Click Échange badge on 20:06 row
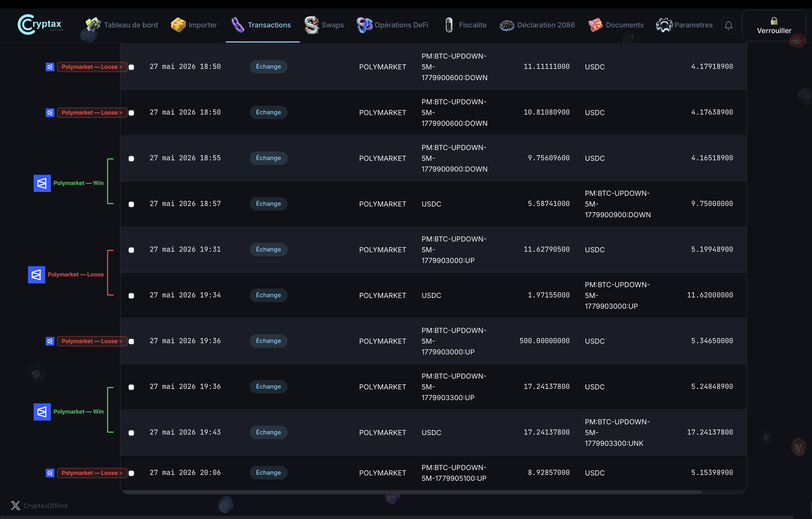The image size is (812, 519). coord(269,472)
